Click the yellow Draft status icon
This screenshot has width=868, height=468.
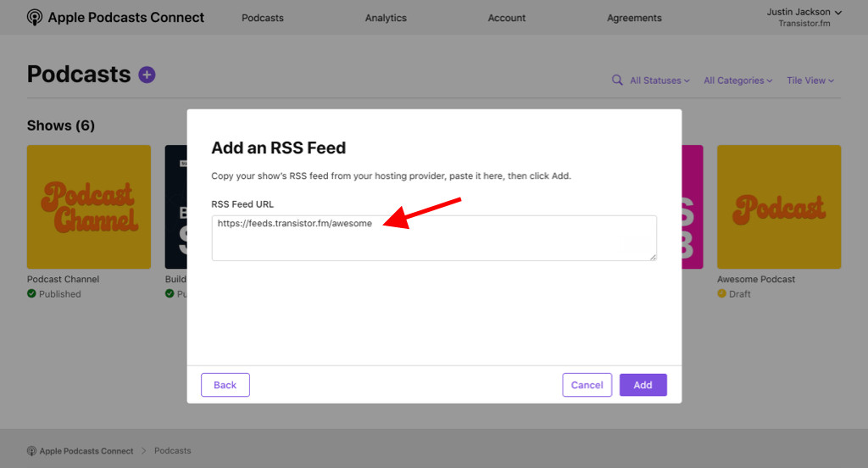722,294
